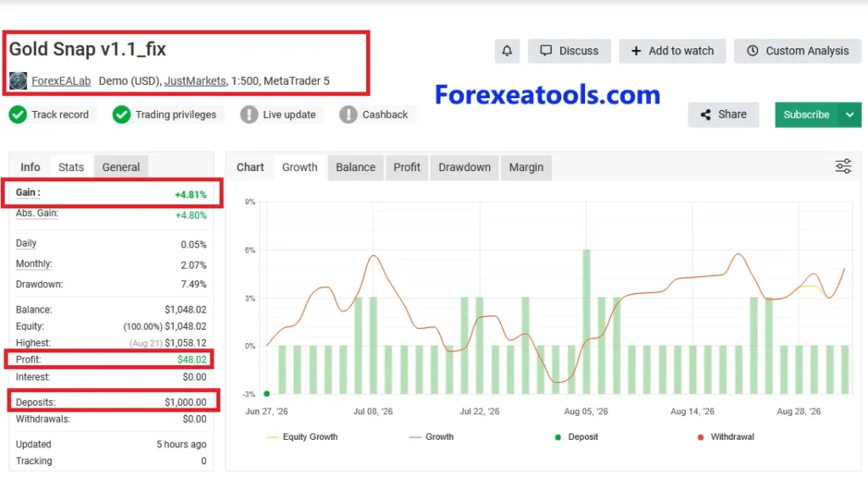Viewport: 868px width, 477px height.
Task: Switch to the Growth chart tab
Action: click(x=299, y=167)
